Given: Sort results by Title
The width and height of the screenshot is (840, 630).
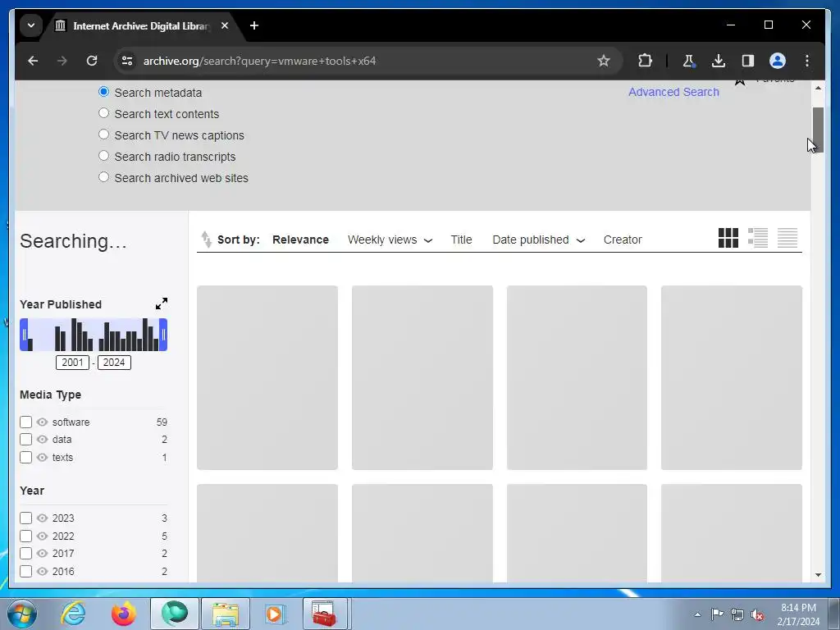Looking at the screenshot, I should [x=461, y=240].
